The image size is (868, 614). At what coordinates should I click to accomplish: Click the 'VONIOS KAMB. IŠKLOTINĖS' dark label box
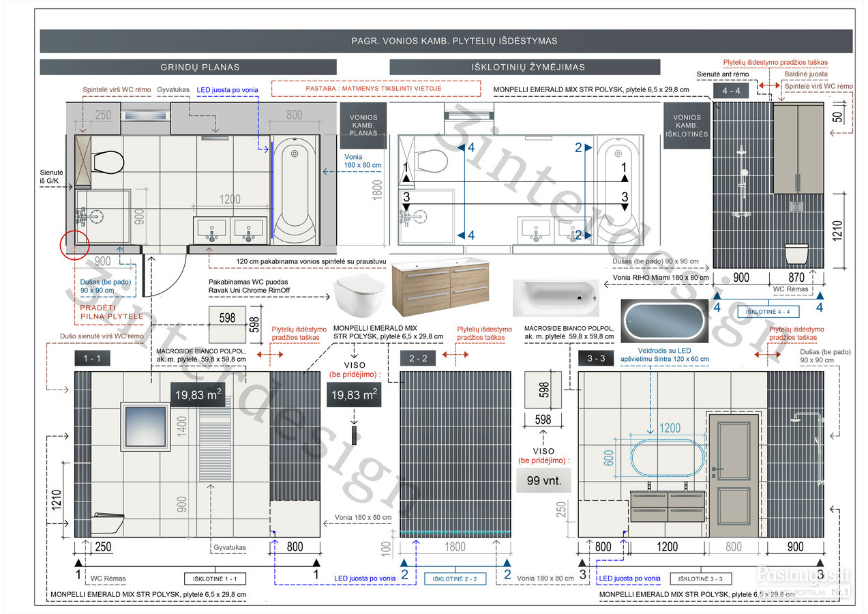(687, 126)
